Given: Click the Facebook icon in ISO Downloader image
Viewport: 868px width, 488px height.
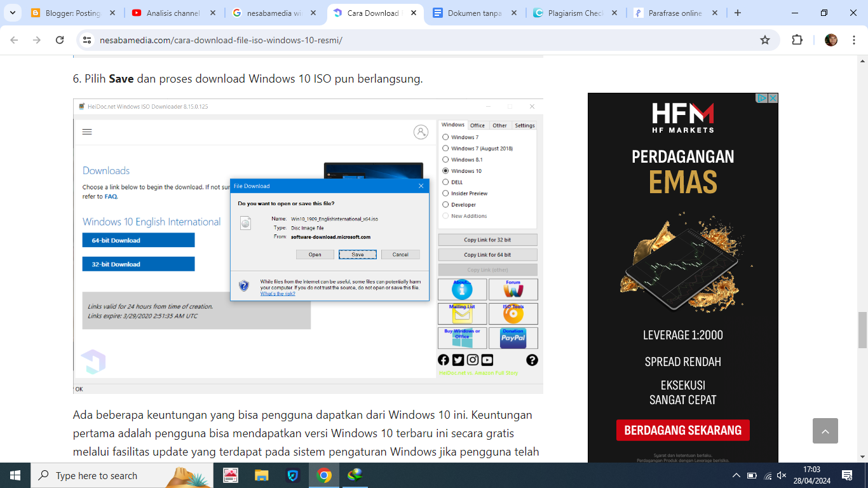Looking at the screenshot, I should 444,360.
